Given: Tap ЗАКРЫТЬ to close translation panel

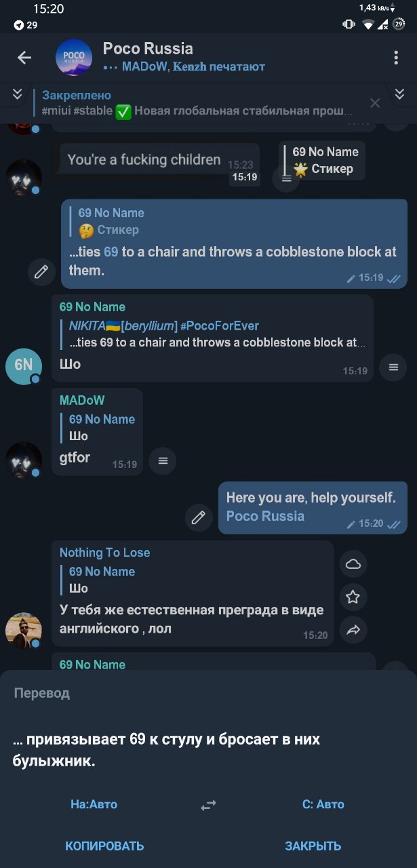Looking at the screenshot, I should pos(313,846).
